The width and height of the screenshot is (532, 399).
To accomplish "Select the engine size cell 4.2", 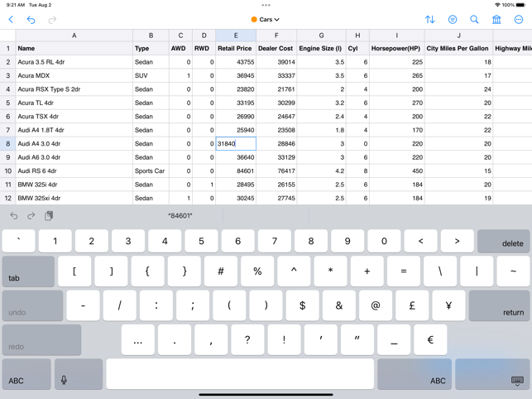I will click(321, 171).
